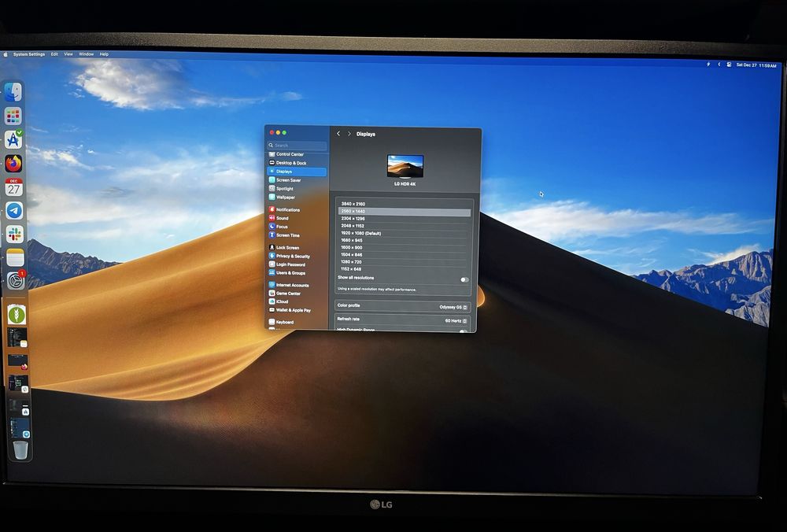Open the Refresh rate dropdown
The height and width of the screenshot is (532, 787).
pyautogui.click(x=456, y=321)
